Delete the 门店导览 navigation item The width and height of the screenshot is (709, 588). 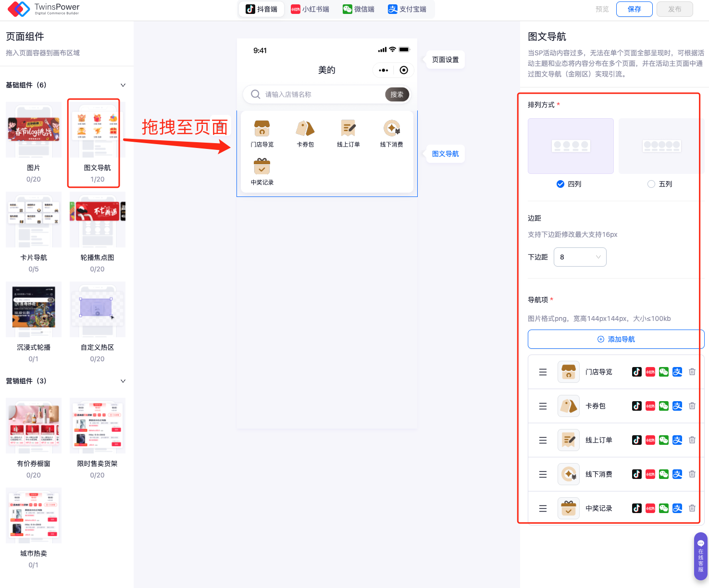click(x=692, y=372)
